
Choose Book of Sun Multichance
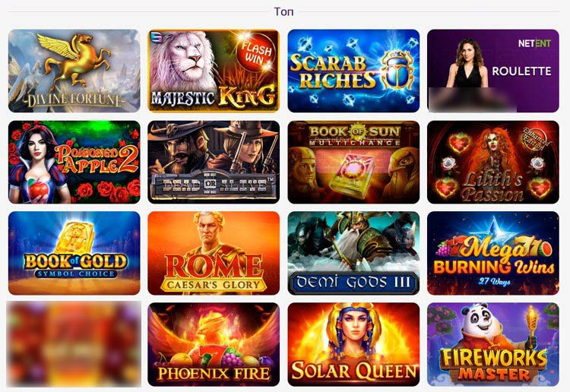point(353,162)
